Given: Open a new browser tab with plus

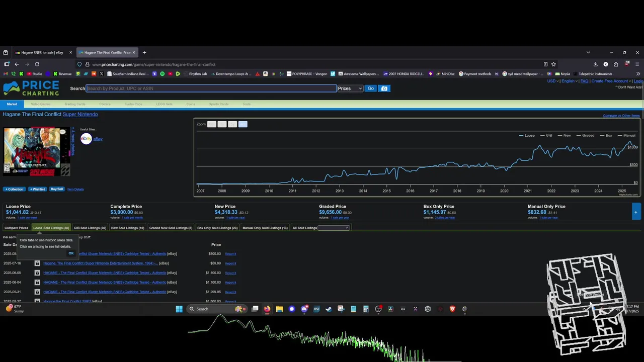Looking at the screenshot, I should (x=144, y=52).
